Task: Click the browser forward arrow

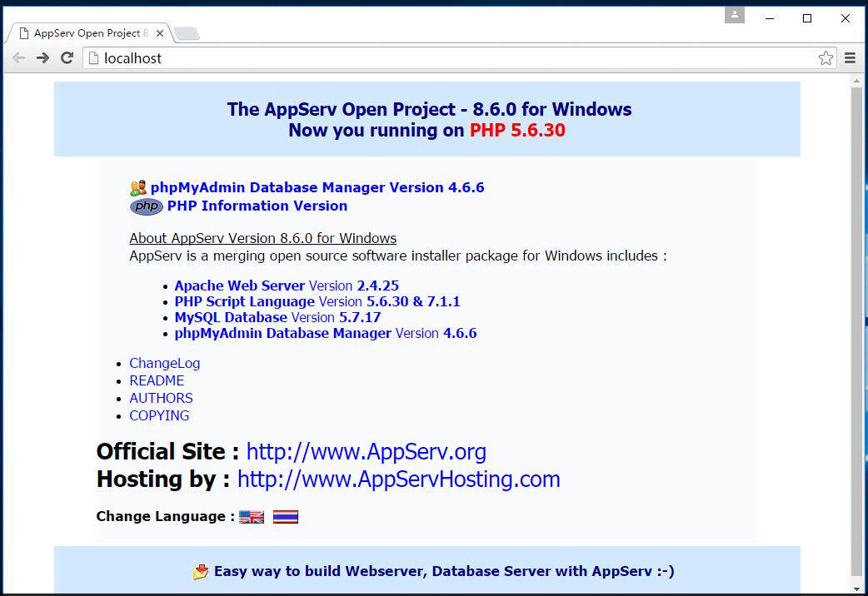Action: [x=42, y=58]
